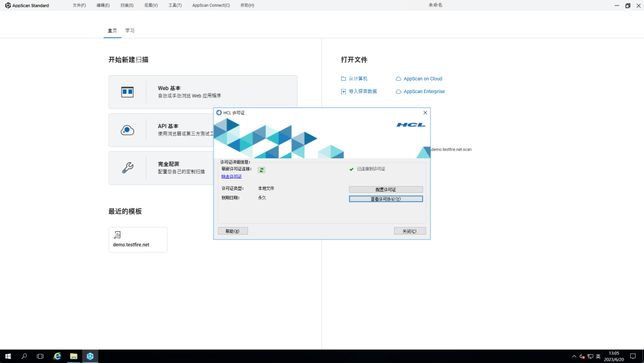
Task: Open the Windows Start menu
Action: tap(8, 356)
